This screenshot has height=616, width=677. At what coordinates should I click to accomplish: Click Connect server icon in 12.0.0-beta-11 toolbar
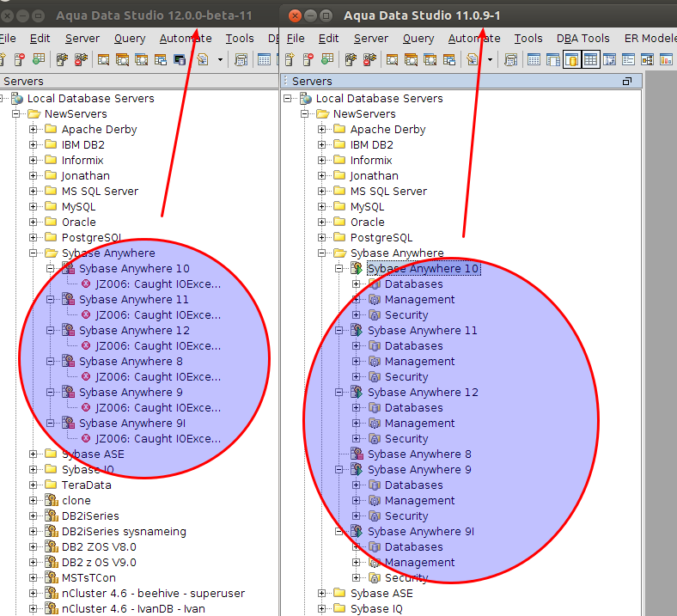(x=62, y=59)
